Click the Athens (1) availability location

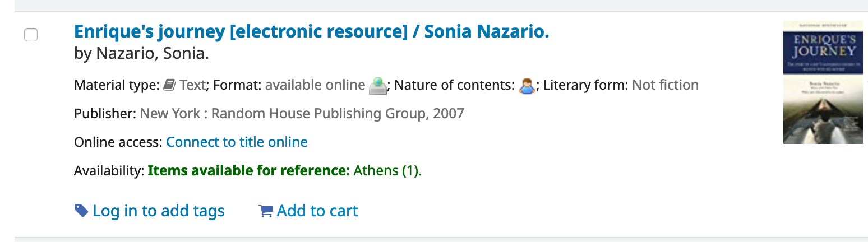coord(387,171)
